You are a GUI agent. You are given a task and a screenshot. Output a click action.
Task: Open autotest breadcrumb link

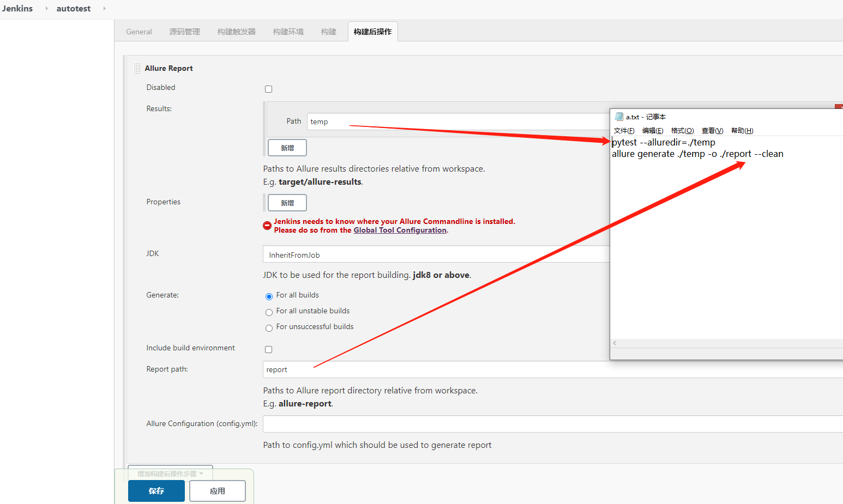[x=74, y=9]
